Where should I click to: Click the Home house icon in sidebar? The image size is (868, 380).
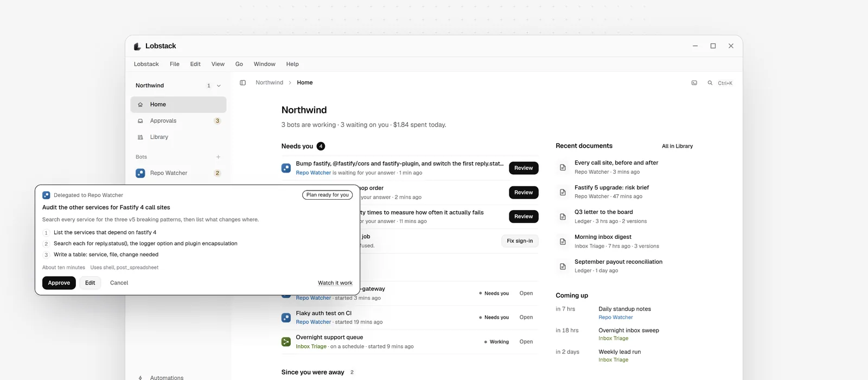coord(141,104)
